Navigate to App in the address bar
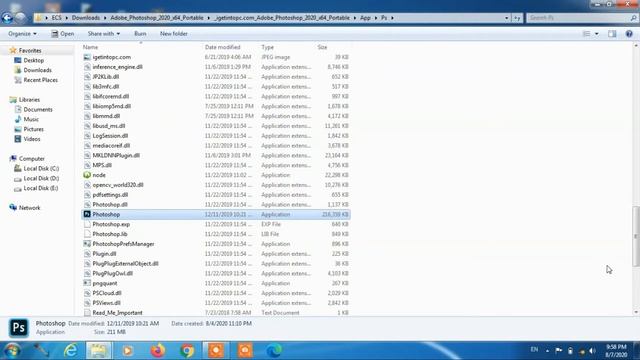Viewport: 640px width, 360px height. point(365,18)
